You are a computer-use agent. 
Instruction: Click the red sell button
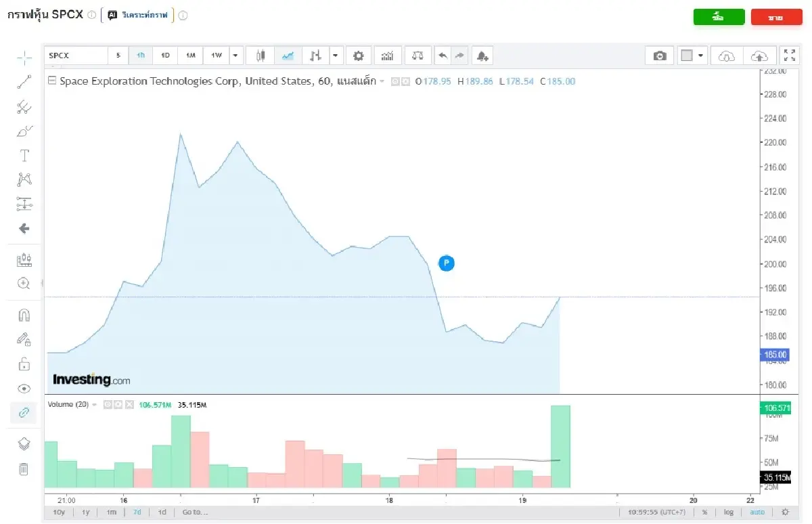click(x=776, y=17)
